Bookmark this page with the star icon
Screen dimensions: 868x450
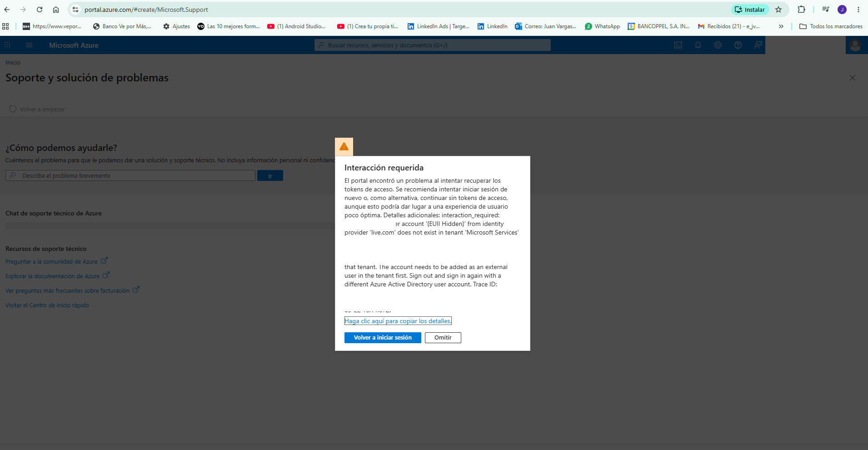778,10
